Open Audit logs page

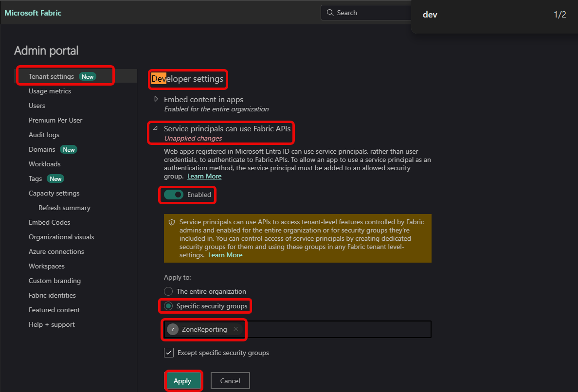44,135
